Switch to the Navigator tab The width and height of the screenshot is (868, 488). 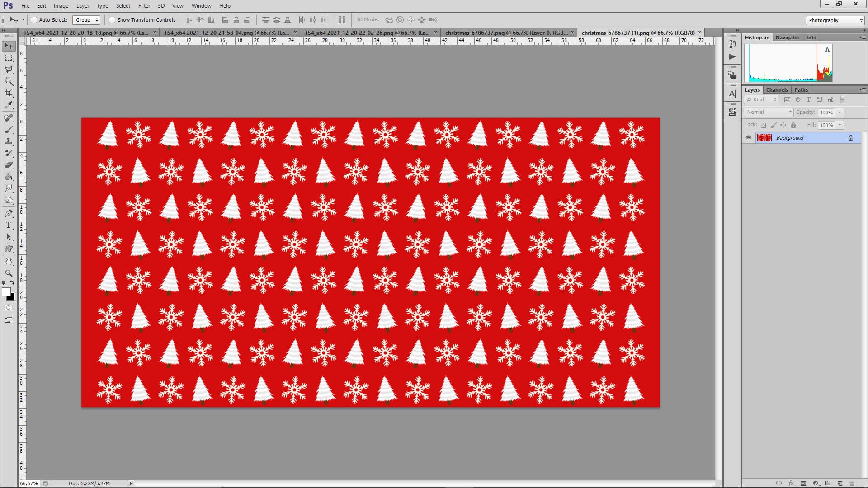pos(787,38)
